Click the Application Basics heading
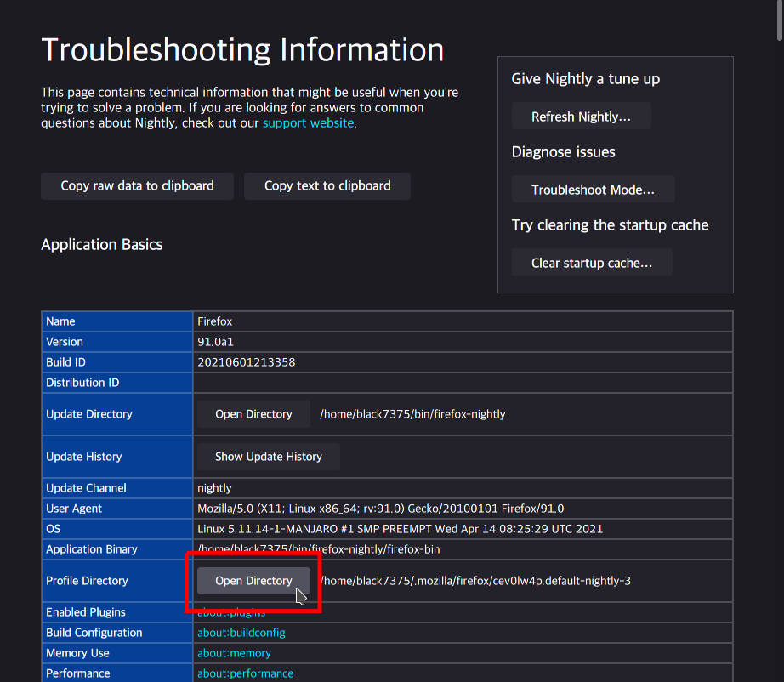 click(102, 245)
